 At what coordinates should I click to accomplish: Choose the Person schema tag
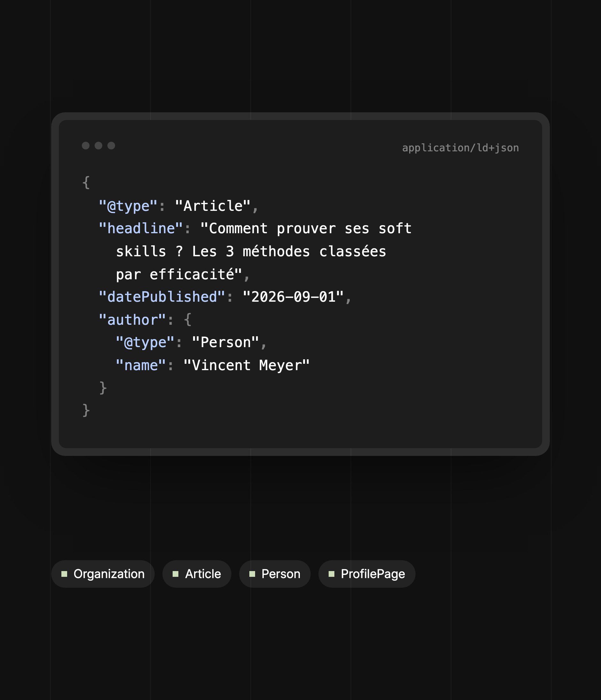click(x=275, y=574)
